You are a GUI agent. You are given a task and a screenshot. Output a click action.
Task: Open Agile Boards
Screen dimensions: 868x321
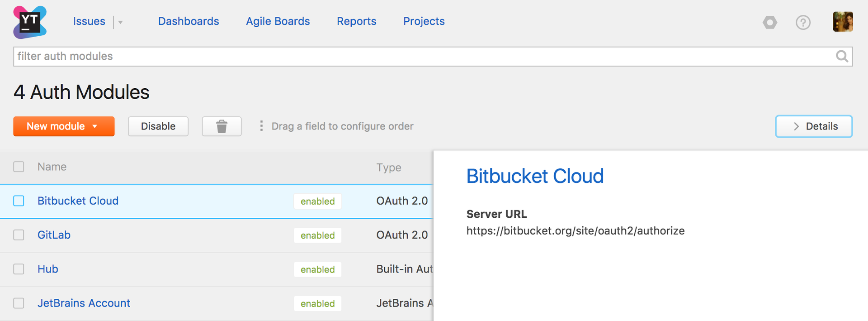click(x=278, y=21)
